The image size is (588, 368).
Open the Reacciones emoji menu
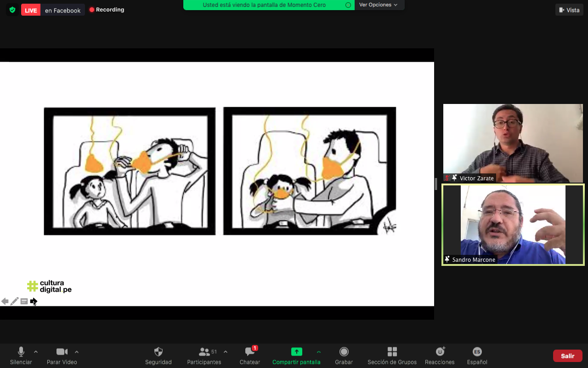click(440, 352)
